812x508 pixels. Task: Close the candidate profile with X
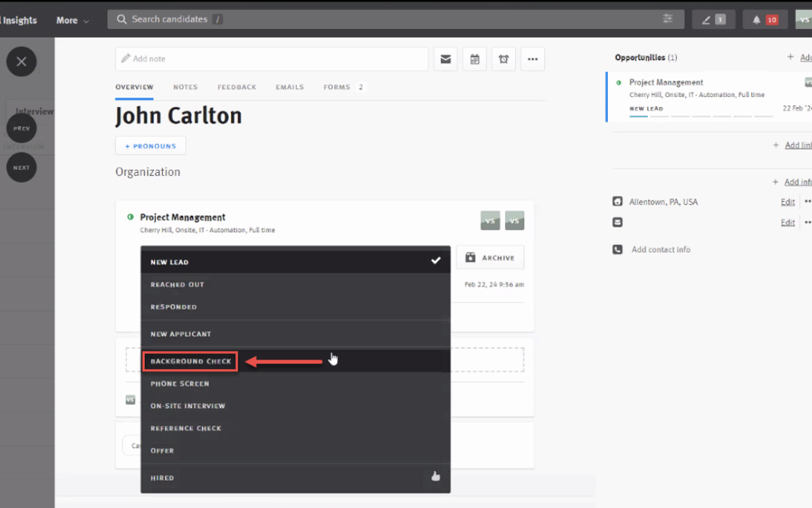(x=21, y=62)
